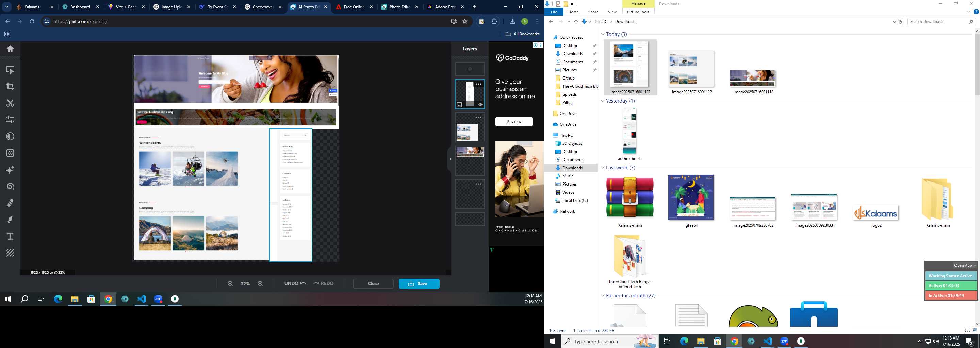980x348 pixels.
Task: Open Chrome apps grid in bookmarks bar
Action: point(6,34)
